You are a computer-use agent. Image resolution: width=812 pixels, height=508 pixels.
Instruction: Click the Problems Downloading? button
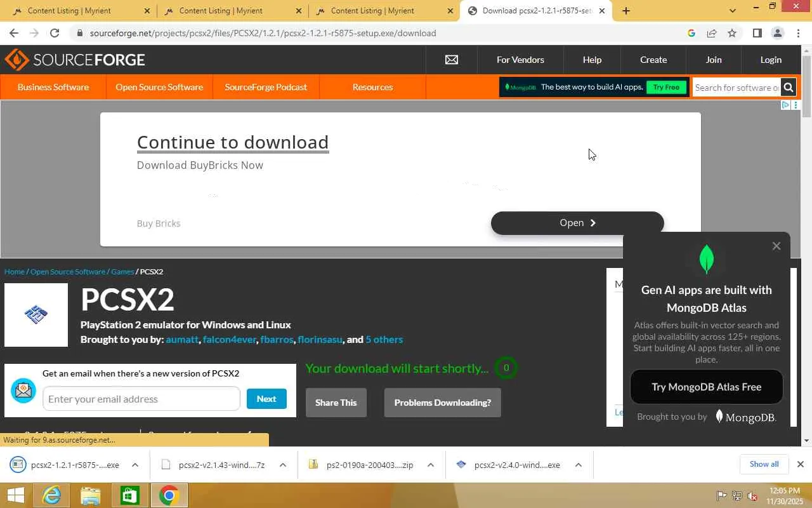click(x=443, y=403)
